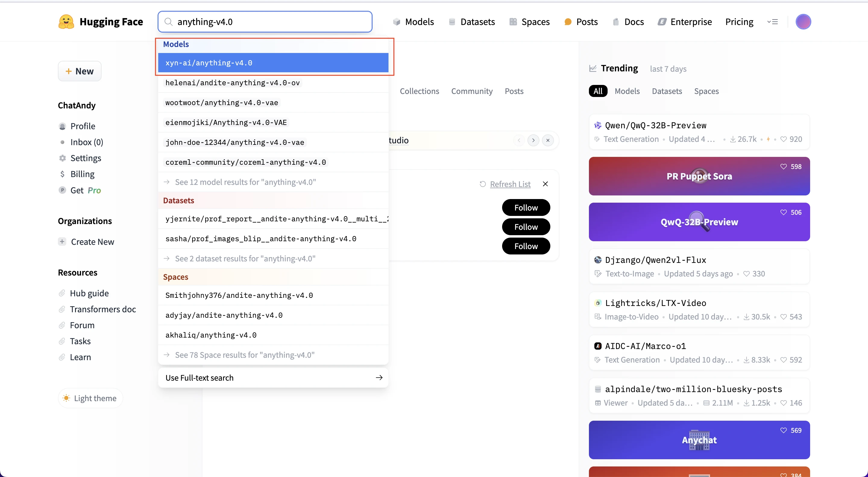Expand the additional navigation menu icon

pyautogui.click(x=772, y=22)
